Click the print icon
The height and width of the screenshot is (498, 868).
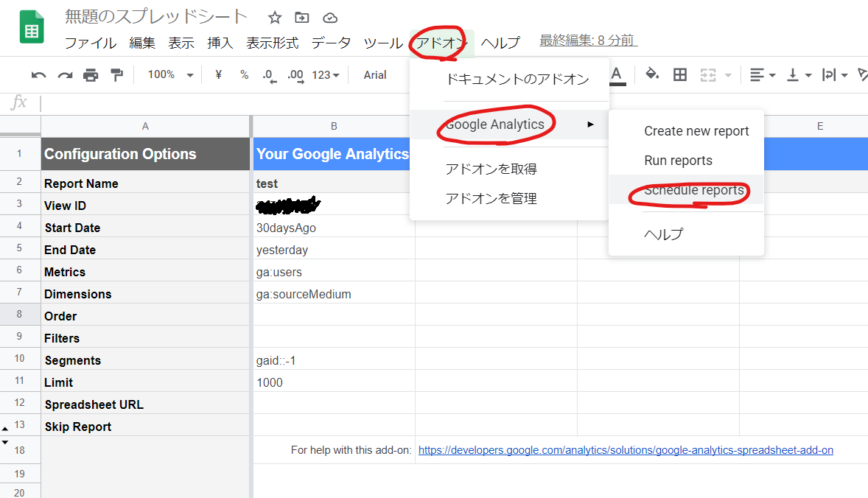(91, 75)
